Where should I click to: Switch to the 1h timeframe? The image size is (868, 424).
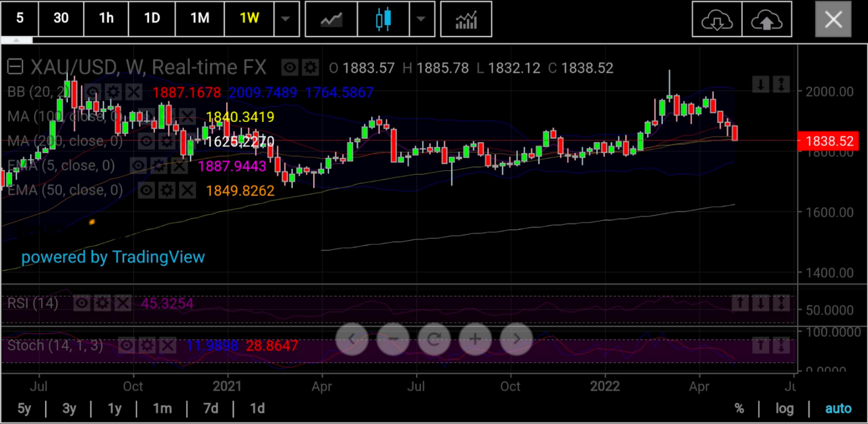[106, 19]
